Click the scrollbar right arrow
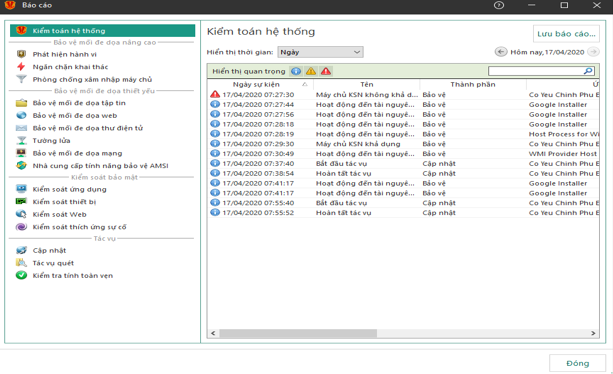The image size is (613, 374). [593, 333]
